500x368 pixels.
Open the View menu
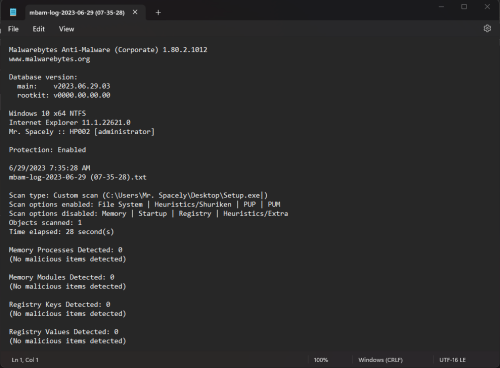click(67, 29)
